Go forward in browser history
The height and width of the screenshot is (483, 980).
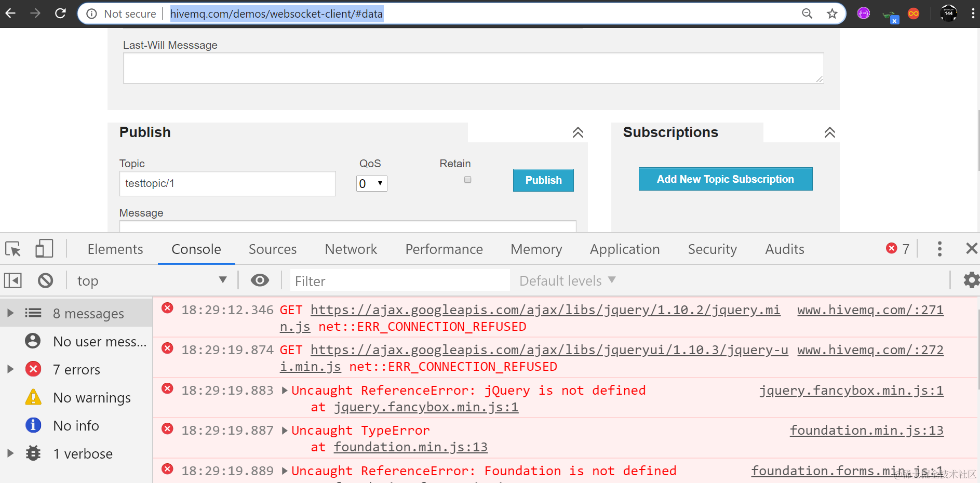click(35, 14)
